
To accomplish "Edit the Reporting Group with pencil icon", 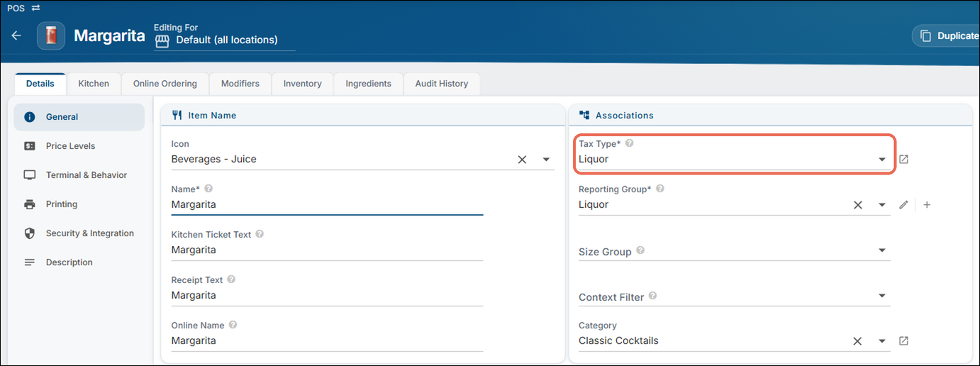I will 903,205.
